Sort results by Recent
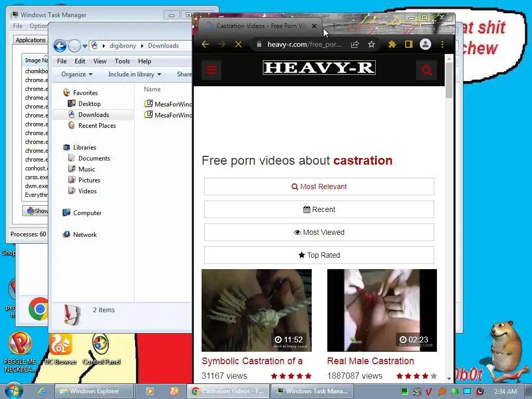 click(x=319, y=209)
